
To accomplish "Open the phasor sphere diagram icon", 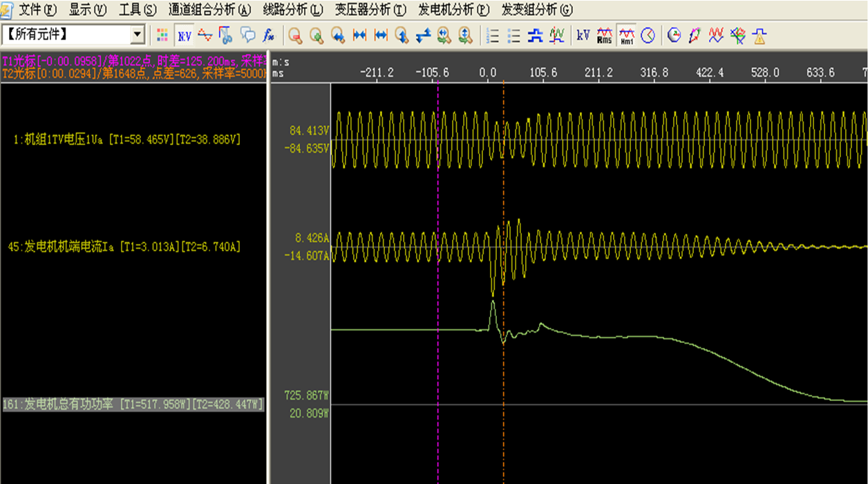I will [674, 35].
